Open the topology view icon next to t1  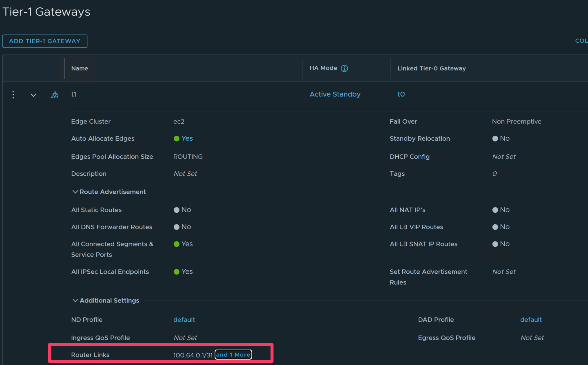click(55, 95)
